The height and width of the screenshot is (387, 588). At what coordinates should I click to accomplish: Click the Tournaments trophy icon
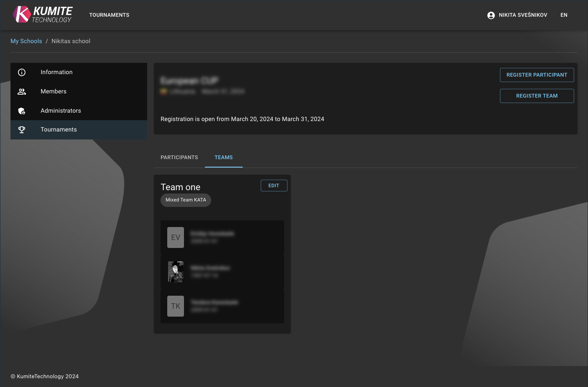[x=22, y=130]
